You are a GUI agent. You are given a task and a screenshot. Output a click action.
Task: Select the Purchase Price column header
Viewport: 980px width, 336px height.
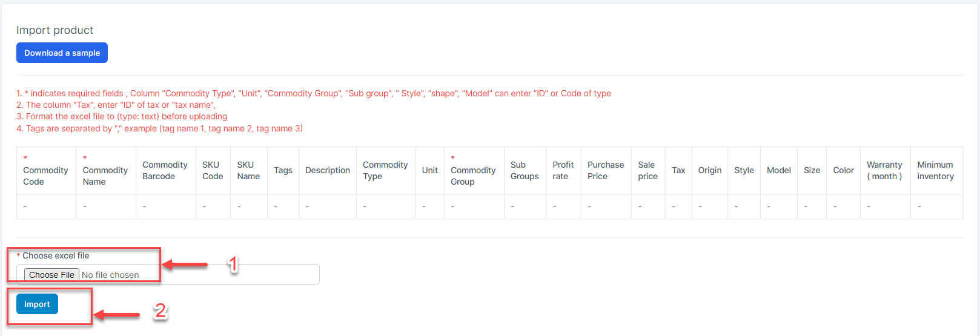coord(605,171)
